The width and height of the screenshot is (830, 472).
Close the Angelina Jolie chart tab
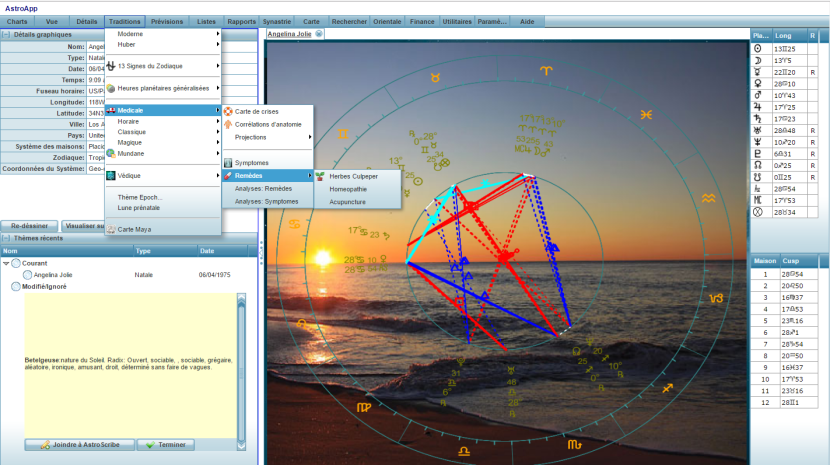point(319,33)
